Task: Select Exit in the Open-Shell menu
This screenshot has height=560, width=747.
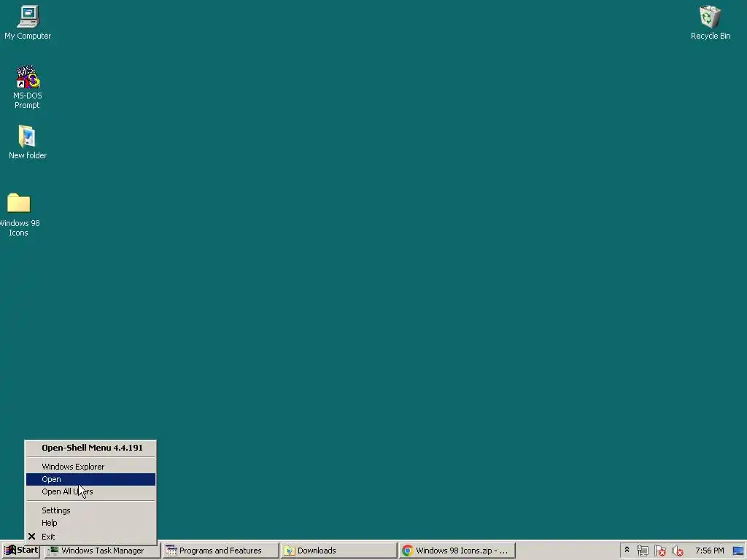Action: pos(90,536)
